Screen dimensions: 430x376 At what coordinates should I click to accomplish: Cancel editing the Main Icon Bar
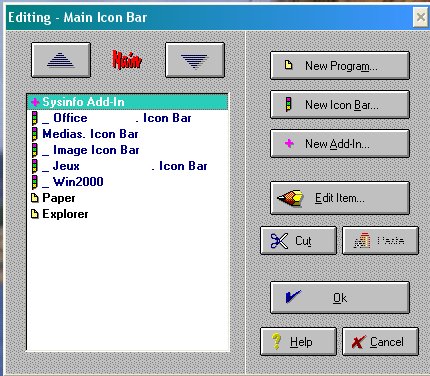[380, 342]
